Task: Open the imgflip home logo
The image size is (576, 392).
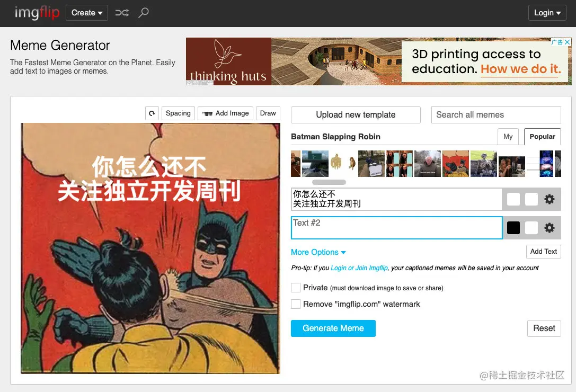Action: pyautogui.click(x=37, y=13)
